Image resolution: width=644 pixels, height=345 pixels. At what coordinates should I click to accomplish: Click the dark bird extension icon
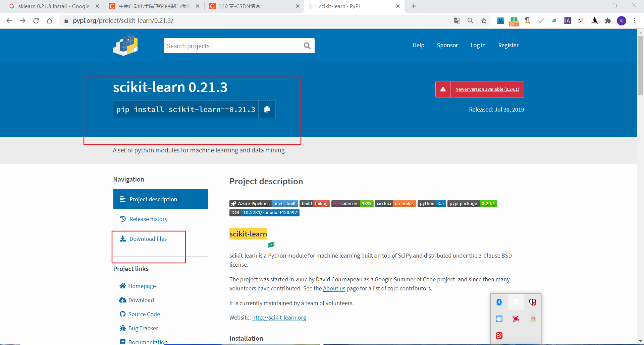pyautogui.click(x=594, y=21)
